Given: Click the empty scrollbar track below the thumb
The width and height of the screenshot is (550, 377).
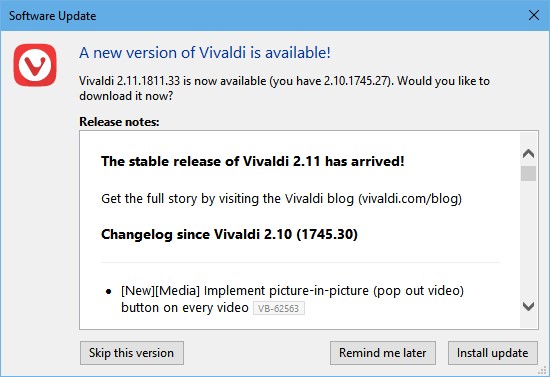Looking at the screenshot, I should click(528, 240).
